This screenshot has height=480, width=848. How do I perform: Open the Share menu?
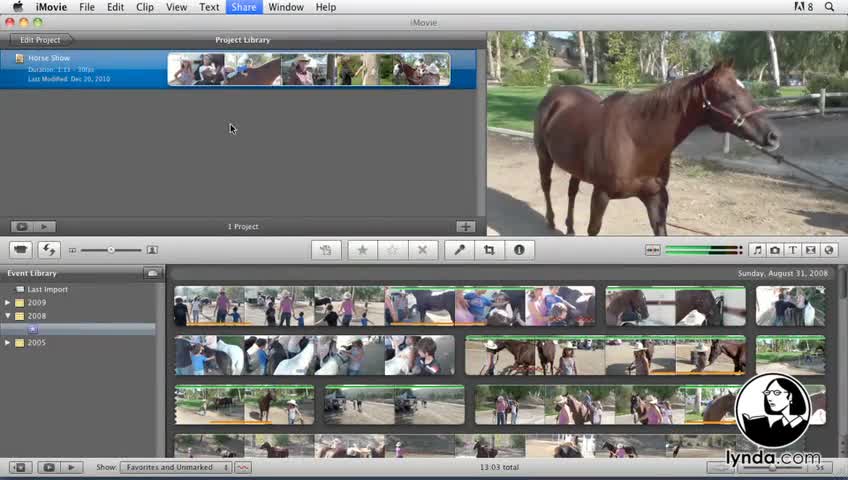(x=244, y=7)
